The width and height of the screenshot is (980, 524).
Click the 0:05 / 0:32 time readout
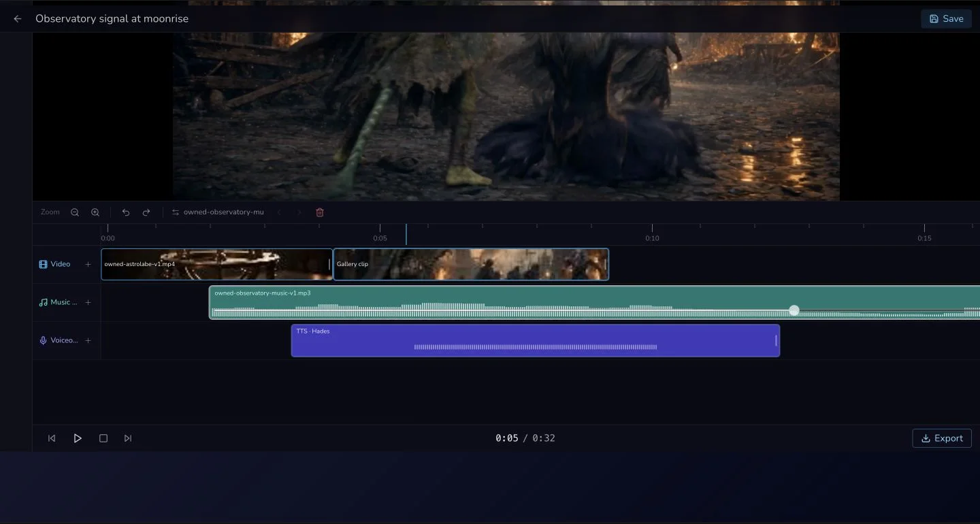(525, 438)
